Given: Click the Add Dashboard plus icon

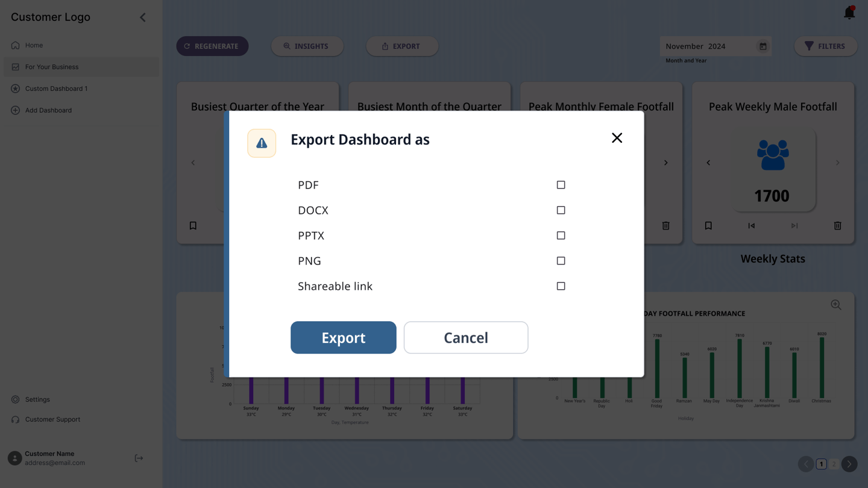Looking at the screenshot, I should [x=16, y=110].
